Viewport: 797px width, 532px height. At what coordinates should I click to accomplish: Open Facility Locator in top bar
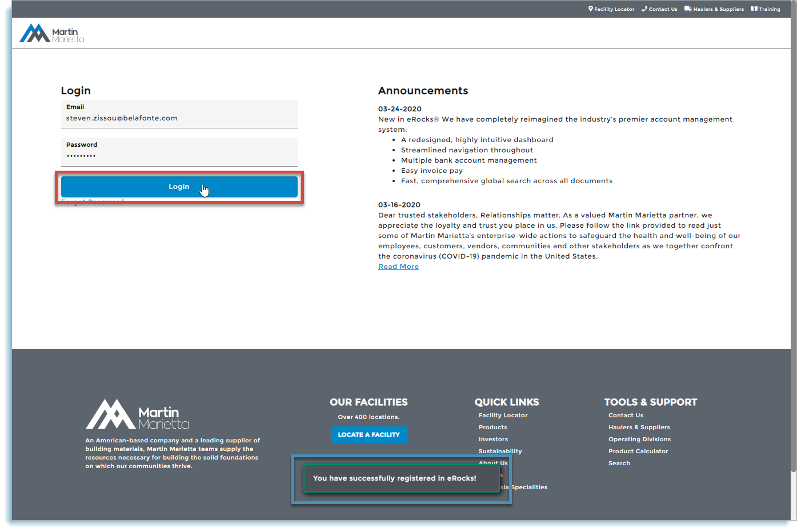coord(614,9)
